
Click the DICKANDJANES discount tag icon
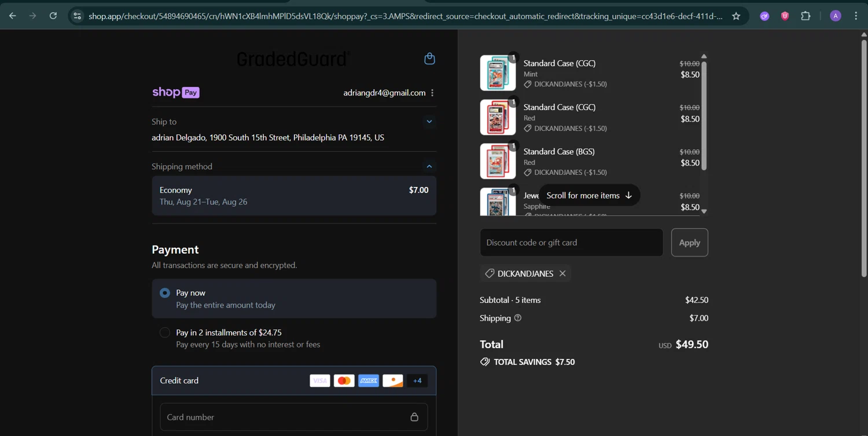click(x=490, y=273)
